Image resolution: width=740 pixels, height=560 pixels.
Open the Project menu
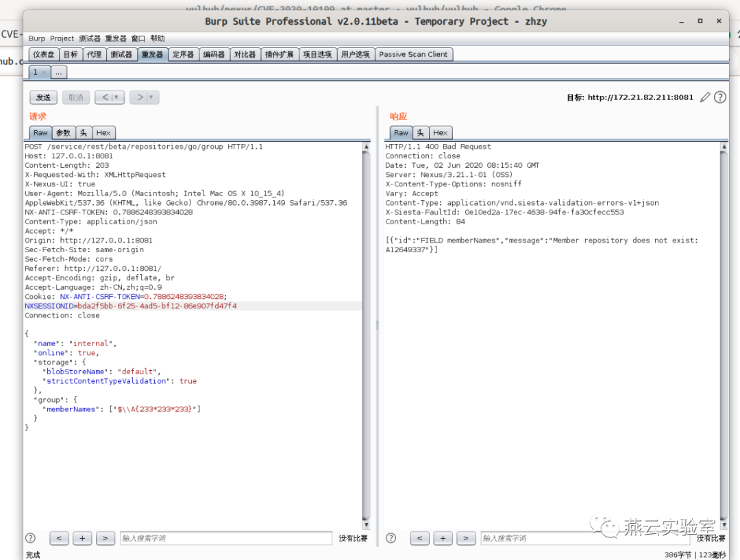coord(62,38)
